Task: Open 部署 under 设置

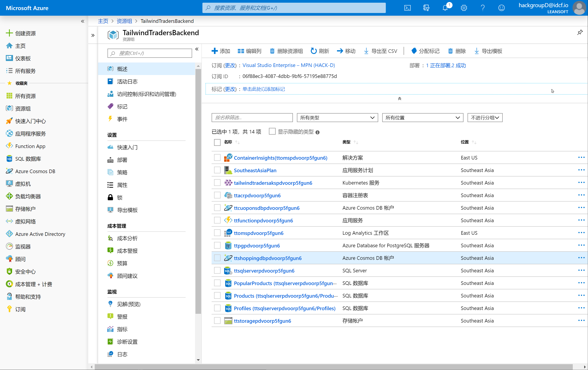Action: click(x=146, y=160)
